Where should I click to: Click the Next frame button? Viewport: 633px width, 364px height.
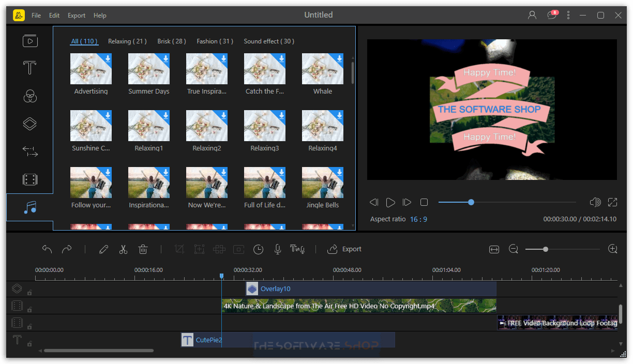coord(407,202)
